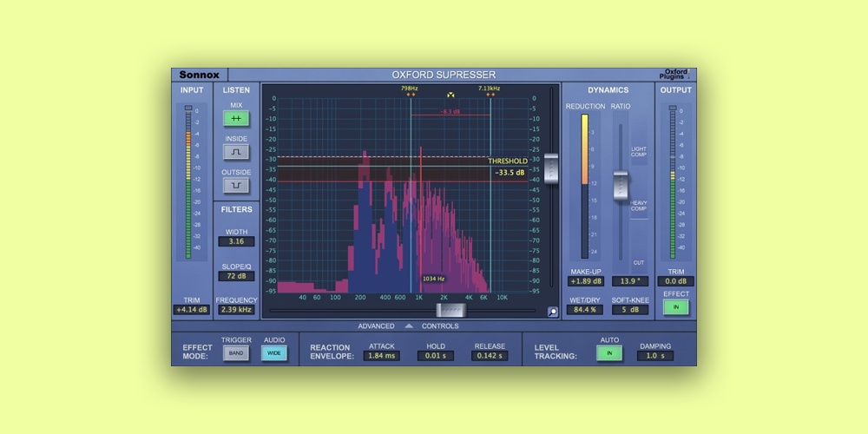
Task: Click the 798Hz lower band marker arrows
Action: pyautogui.click(x=410, y=95)
